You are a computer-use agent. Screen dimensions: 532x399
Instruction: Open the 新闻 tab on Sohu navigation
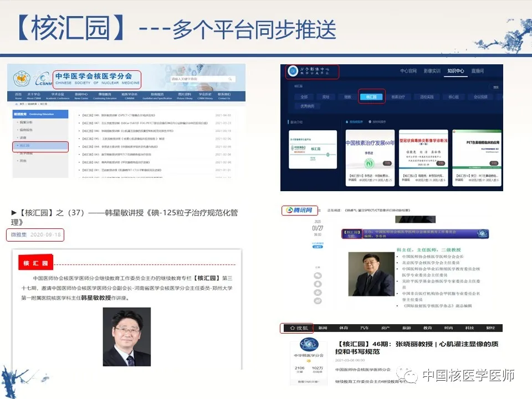coord(323,328)
